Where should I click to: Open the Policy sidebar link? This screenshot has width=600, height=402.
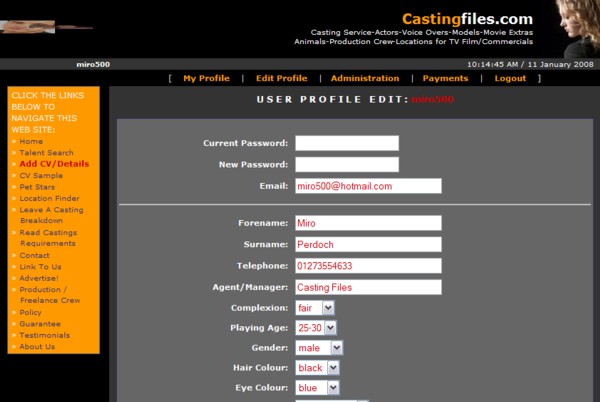pos(30,312)
